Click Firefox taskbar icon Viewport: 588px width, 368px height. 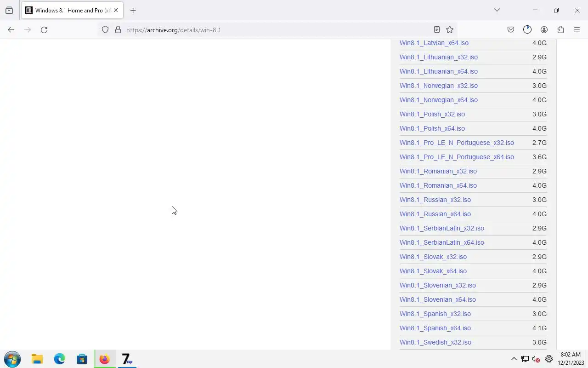pyautogui.click(x=104, y=359)
